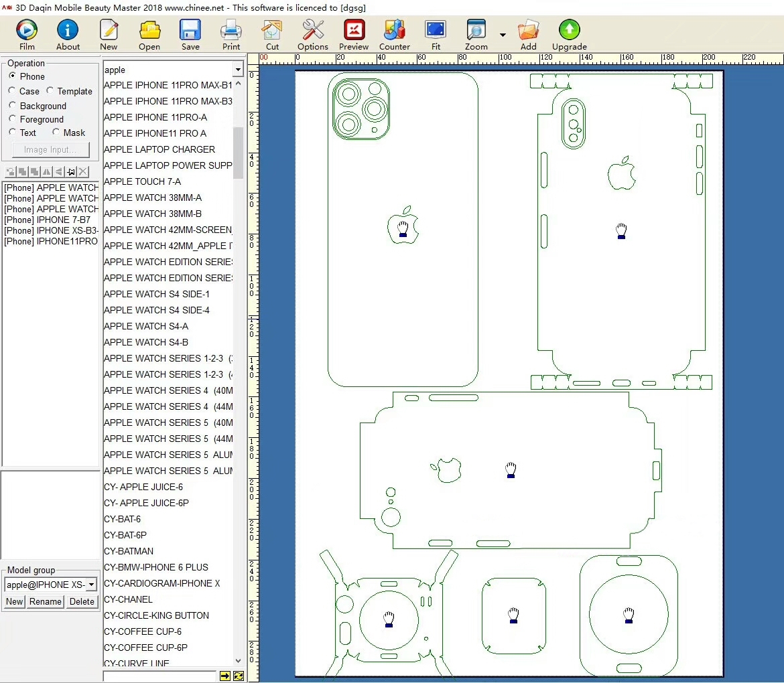Open the Counter tool

click(x=394, y=34)
